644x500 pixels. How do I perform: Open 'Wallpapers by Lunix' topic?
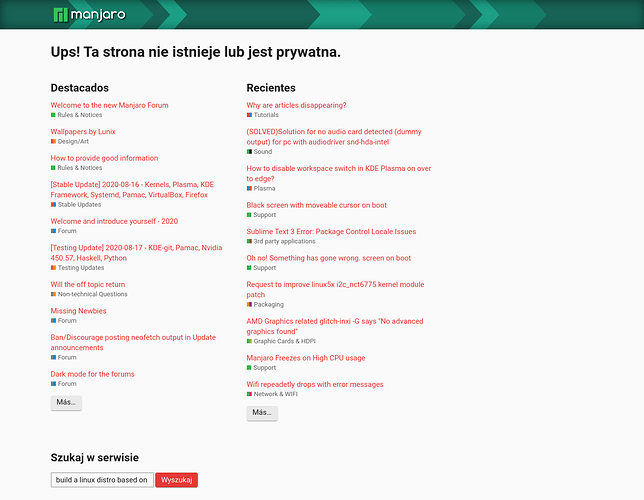click(x=83, y=131)
